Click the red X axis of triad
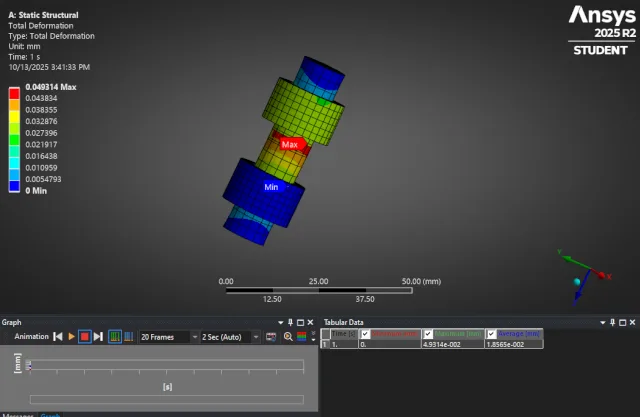The image size is (640, 417). tap(602, 275)
